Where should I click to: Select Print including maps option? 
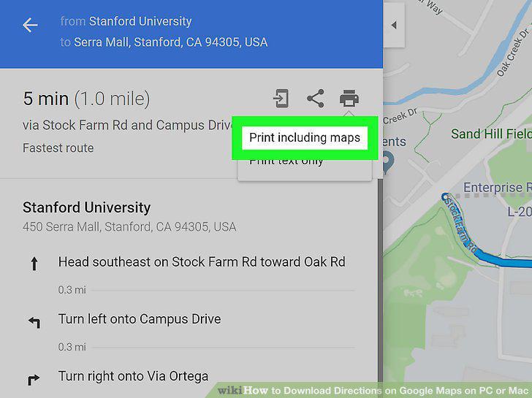point(305,137)
